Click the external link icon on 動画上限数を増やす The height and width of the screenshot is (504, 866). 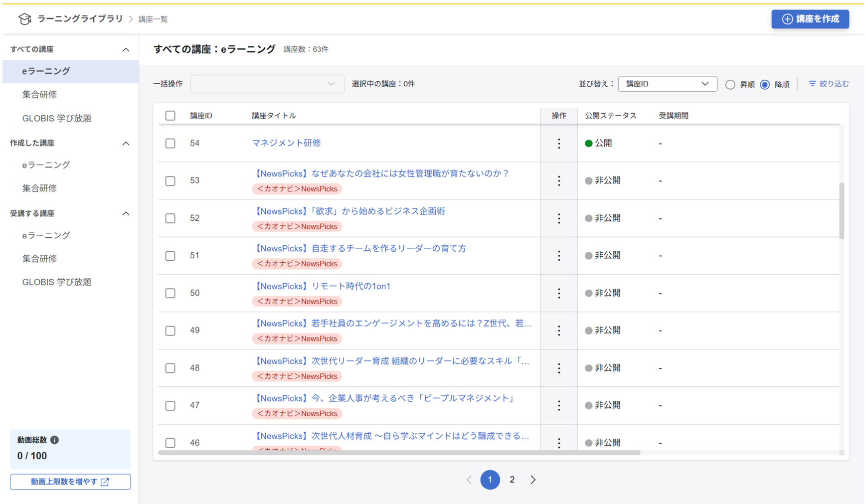tap(104, 482)
